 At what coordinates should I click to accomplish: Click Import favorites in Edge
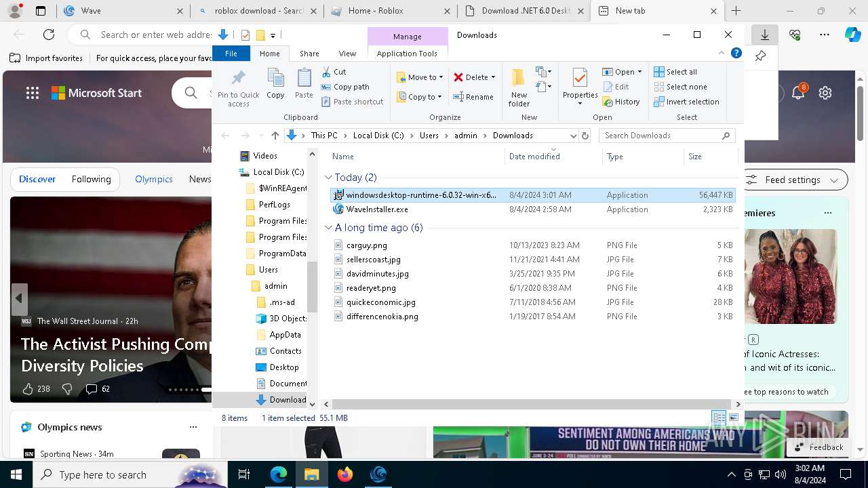coord(46,58)
